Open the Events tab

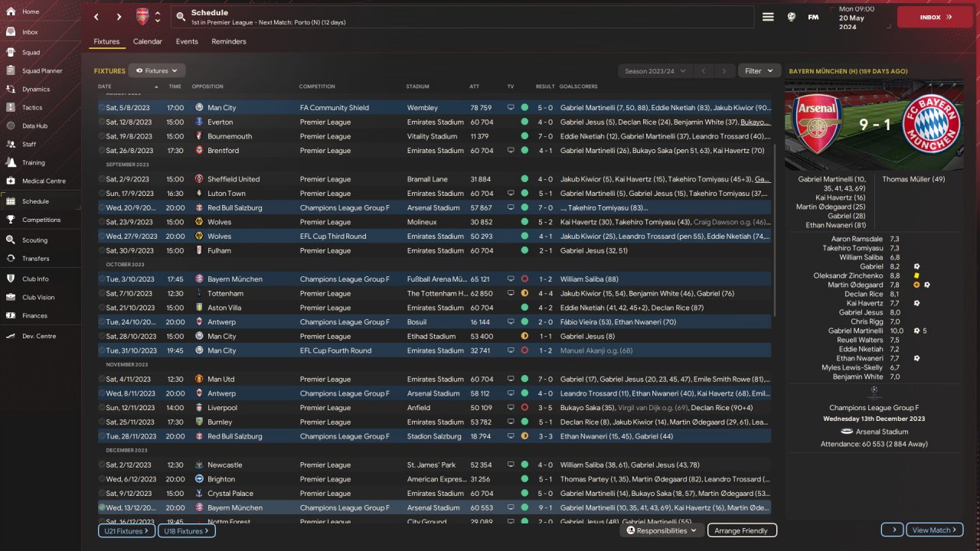(187, 41)
